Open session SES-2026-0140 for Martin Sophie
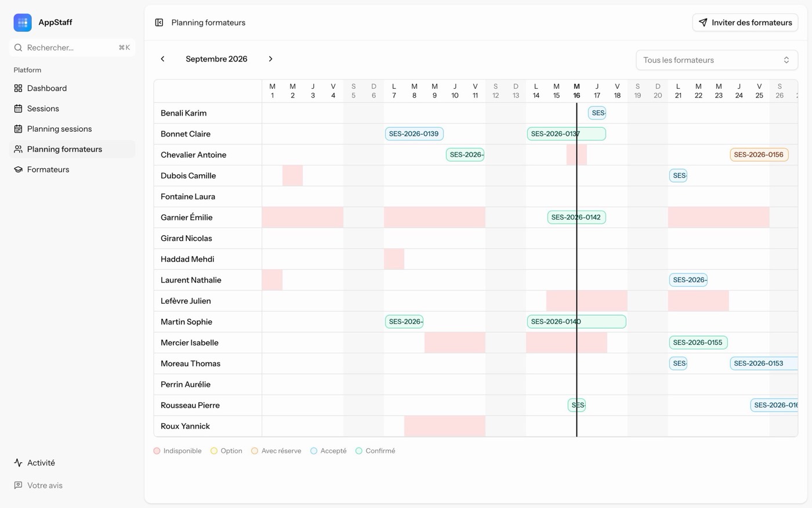Image resolution: width=812 pixels, height=508 pixels. click(577, 322)
